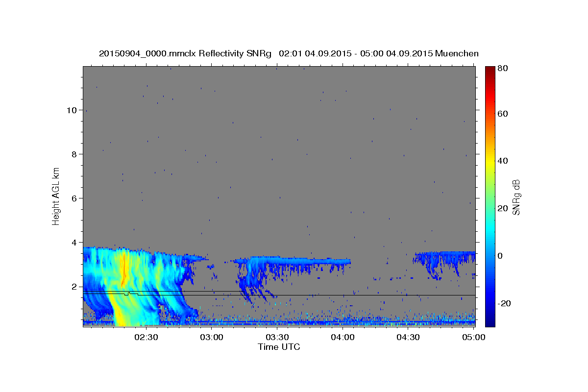This screenshot has width=588, height=392.
Task: Click the 'SNRg dB' colorbar label
Action: [x=515, y=197]
